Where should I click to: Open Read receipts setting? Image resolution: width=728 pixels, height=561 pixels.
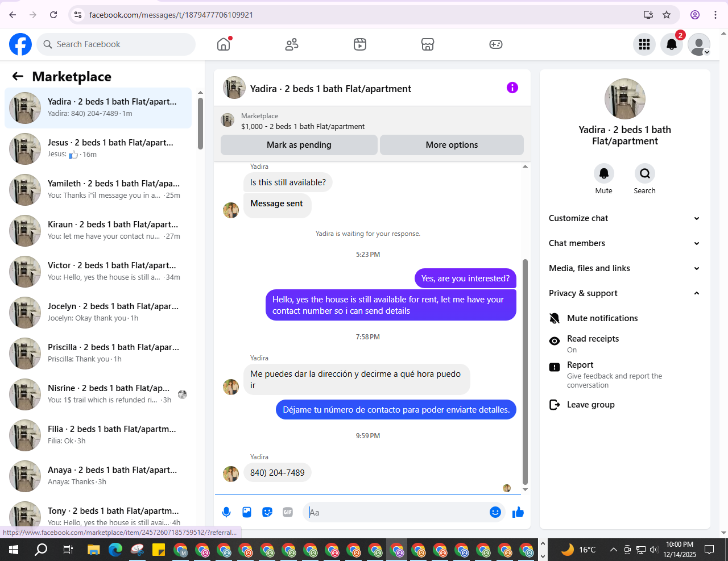(x=625, y=343)
